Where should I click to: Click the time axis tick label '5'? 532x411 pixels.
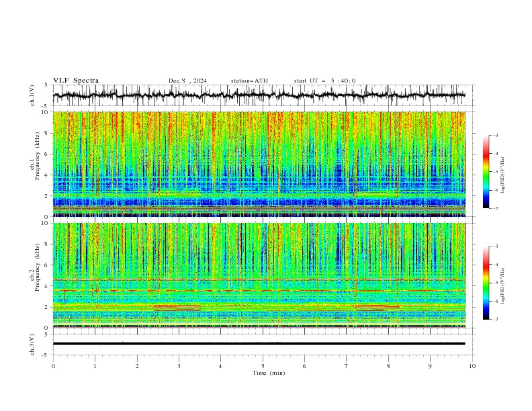[x=263, y=366]
